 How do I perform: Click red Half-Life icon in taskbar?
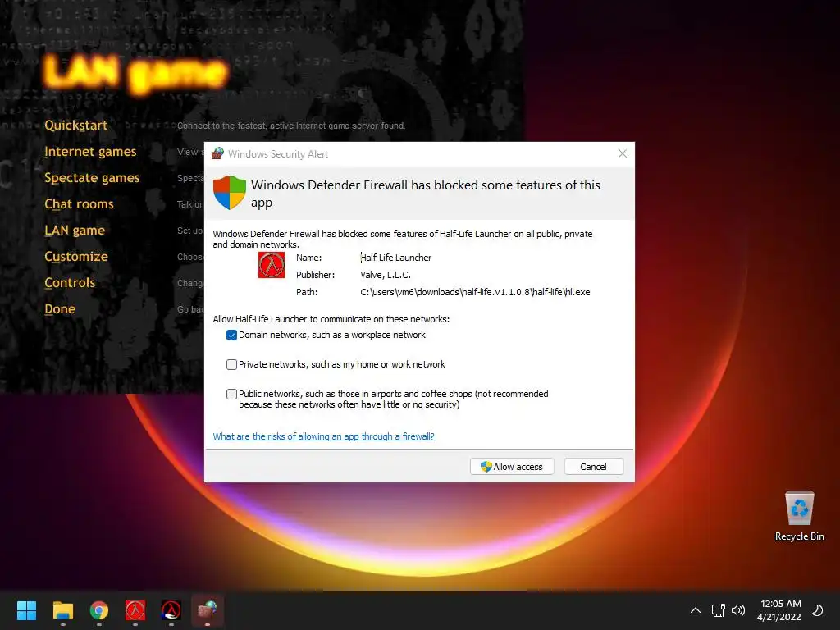click(x=135, y=610)
